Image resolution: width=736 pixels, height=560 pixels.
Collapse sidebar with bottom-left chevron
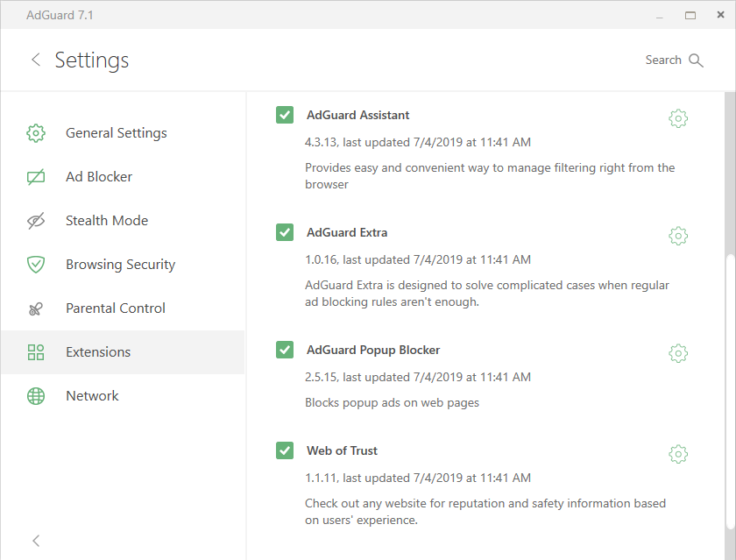click(36, 541)
